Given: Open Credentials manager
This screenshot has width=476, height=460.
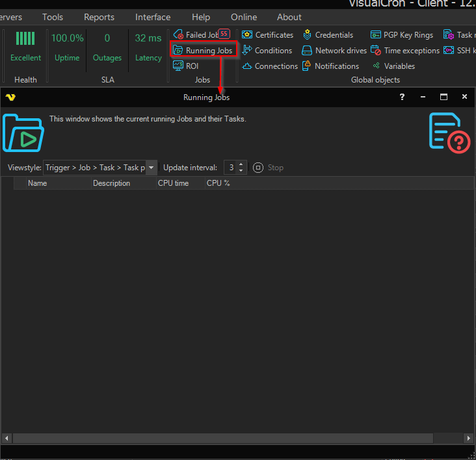Looking at the screenshot, I should [x=328, y=35].
